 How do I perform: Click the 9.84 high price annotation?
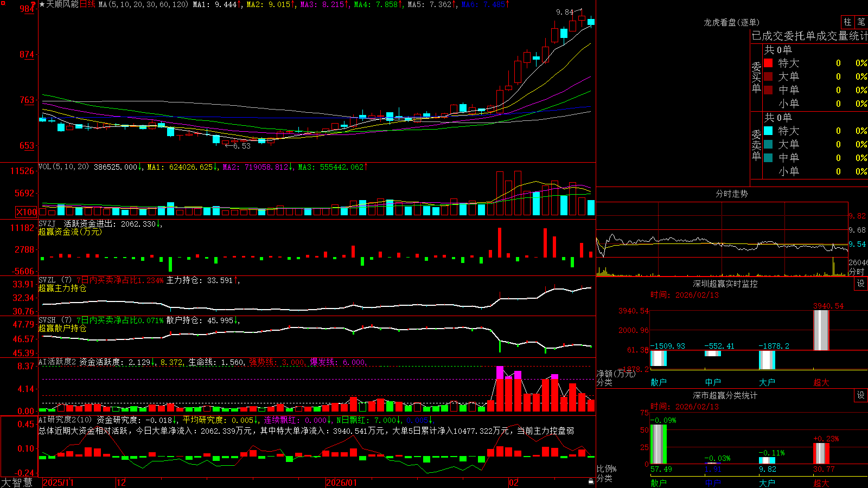point(565,12)
